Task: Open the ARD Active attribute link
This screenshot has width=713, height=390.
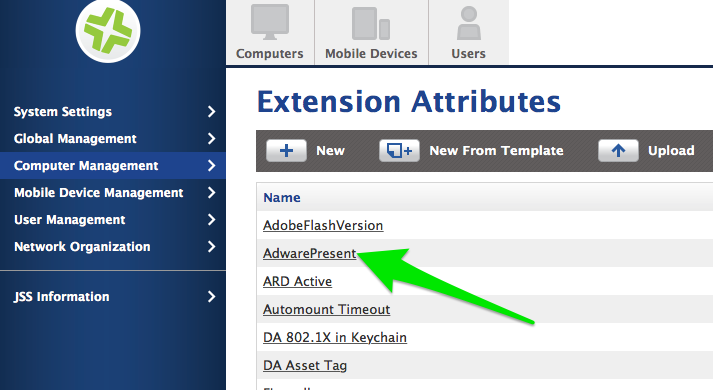Action: click(x=297, y=281)
